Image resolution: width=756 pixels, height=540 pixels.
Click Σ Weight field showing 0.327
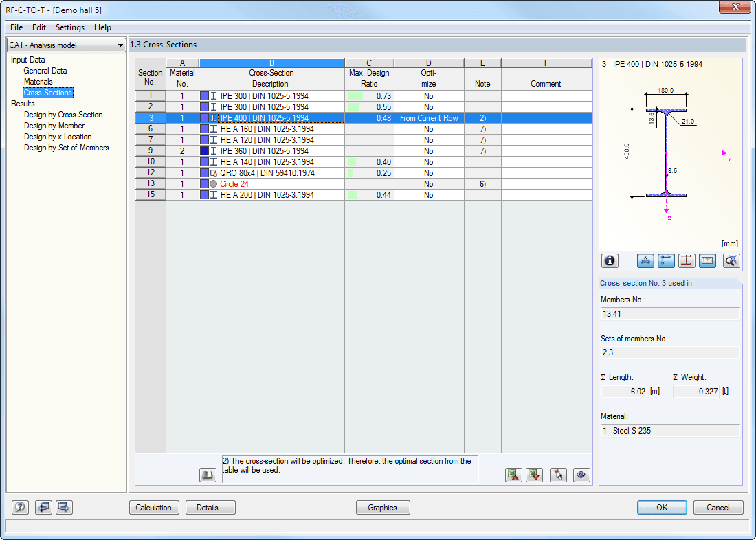(x=696, y=392)
